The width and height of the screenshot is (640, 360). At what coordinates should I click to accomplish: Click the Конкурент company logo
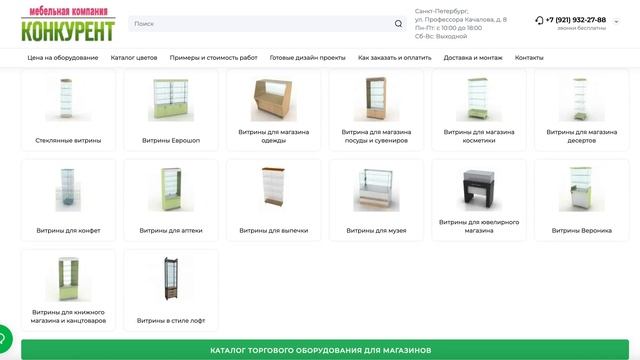point(68,24)
